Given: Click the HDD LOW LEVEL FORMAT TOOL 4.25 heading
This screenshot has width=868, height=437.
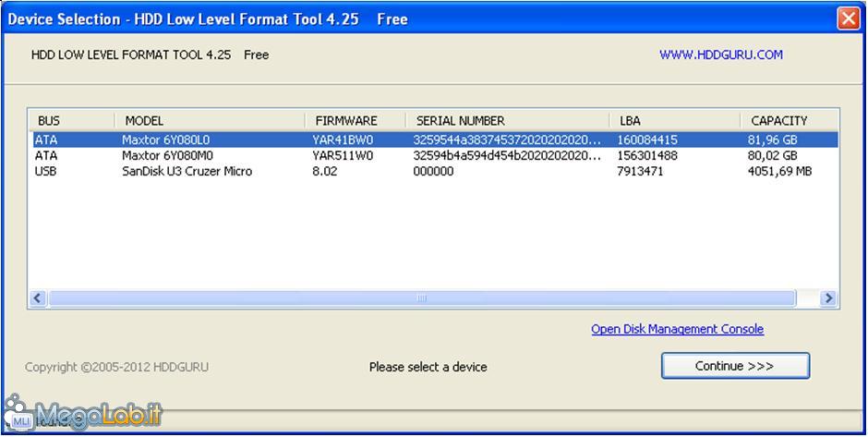Looking at the screenshot, I should point(150,55).
